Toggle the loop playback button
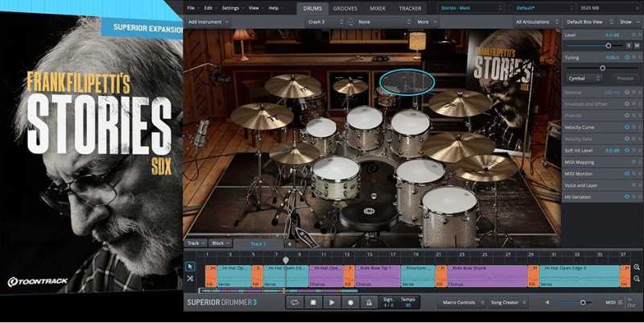The image size is (644, 323). point(295,302)
